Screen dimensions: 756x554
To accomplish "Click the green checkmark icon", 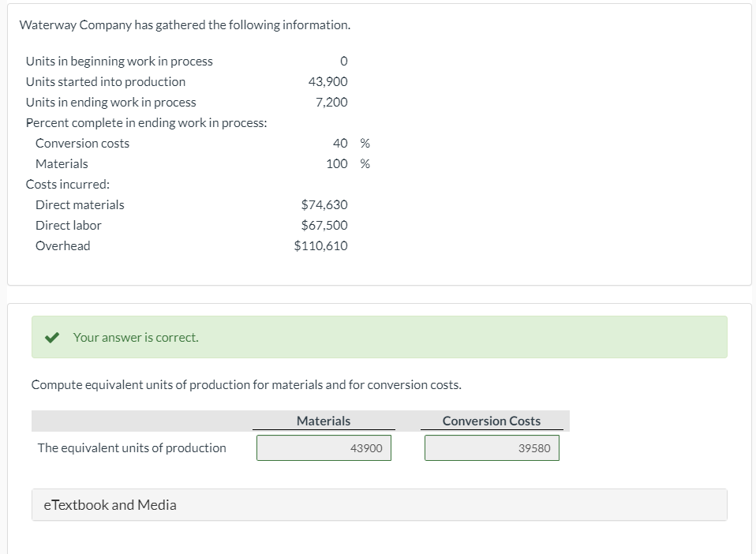I will pos(51,338).
